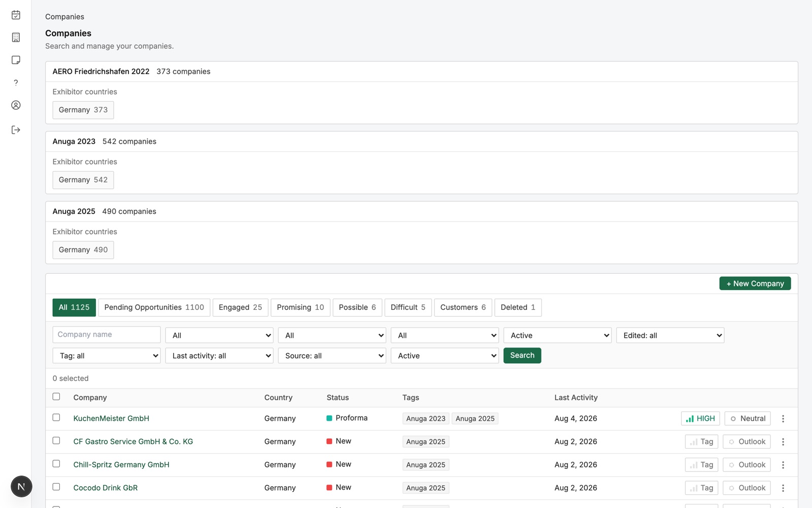Set Tag for Chill-Spritz Germany row
The image size is (812, 508).
[x=701, y=465]
